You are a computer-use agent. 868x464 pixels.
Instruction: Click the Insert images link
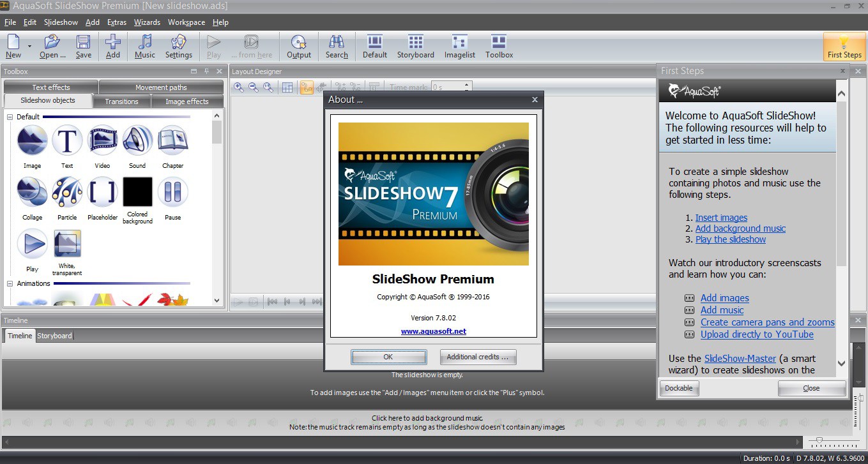pos(721,218)
